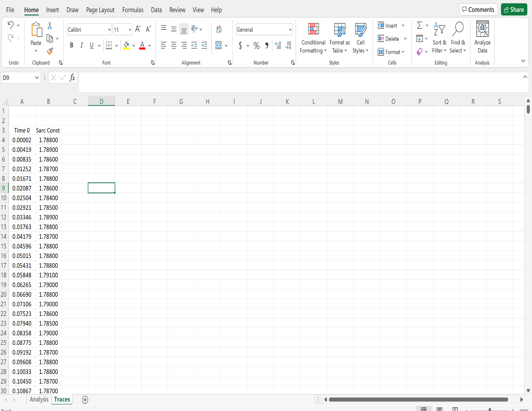Viewport: 532px width, 411px height.
Task: Toggle Bold formatting
Action: click(x=72, y=45)
